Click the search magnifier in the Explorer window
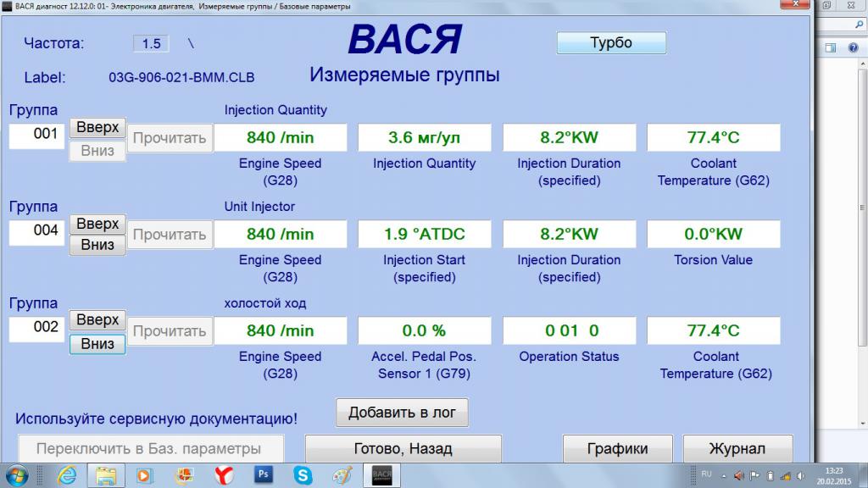 [860, 25]
